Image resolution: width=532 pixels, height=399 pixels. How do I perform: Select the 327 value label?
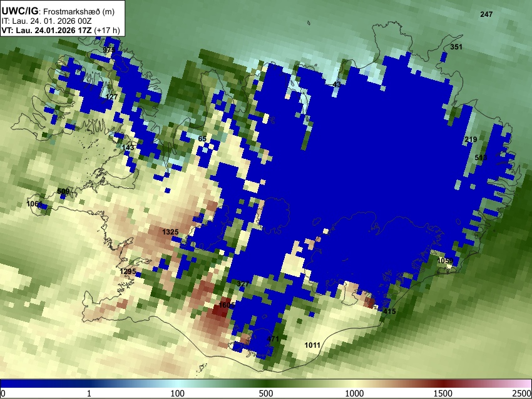pos(243,284)
